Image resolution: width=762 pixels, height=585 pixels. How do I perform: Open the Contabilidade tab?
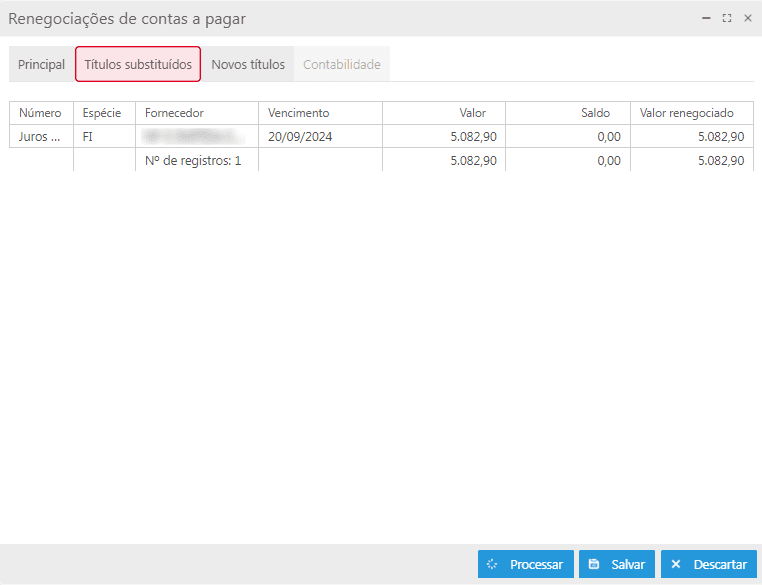(x=341, y=64)
